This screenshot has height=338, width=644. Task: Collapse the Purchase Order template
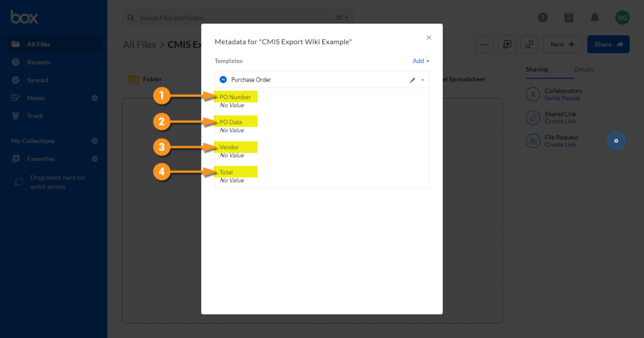coord(423,80)
